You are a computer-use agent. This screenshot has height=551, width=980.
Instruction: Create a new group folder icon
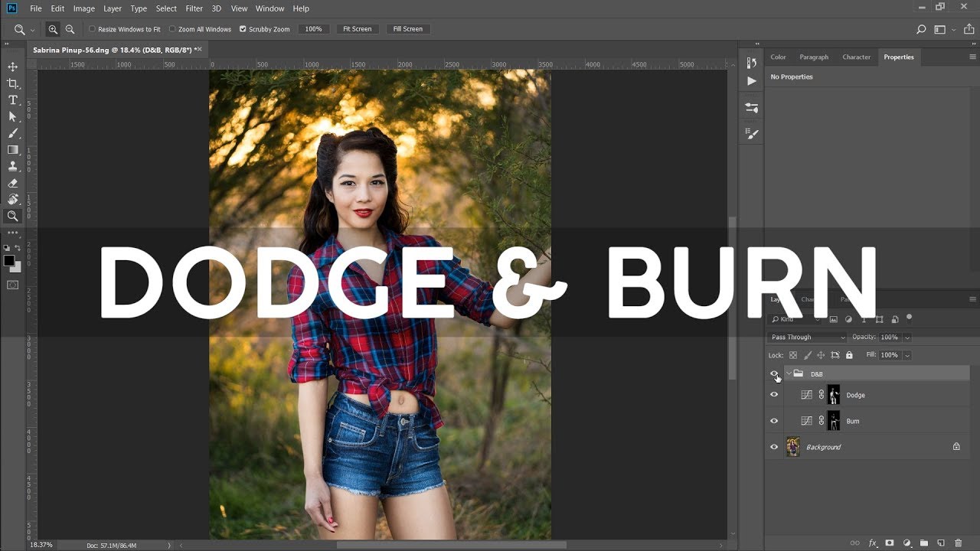click(x=924, y=543)
